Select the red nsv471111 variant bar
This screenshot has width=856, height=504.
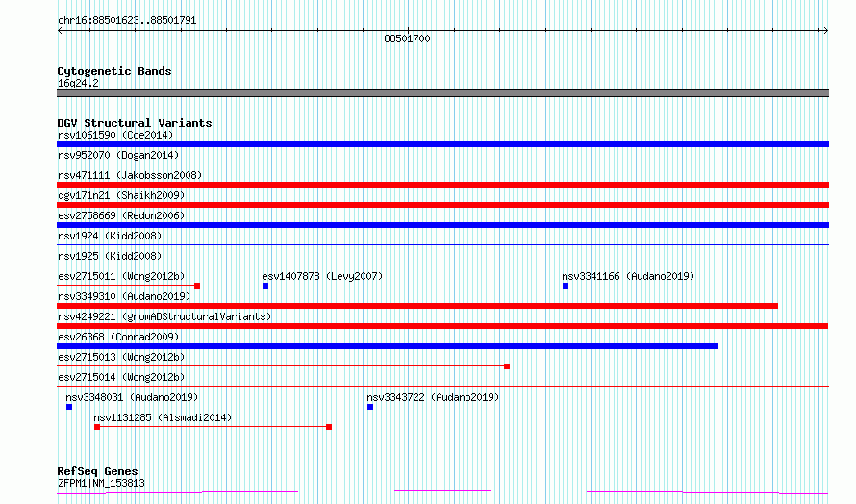(x=442, y=185)
